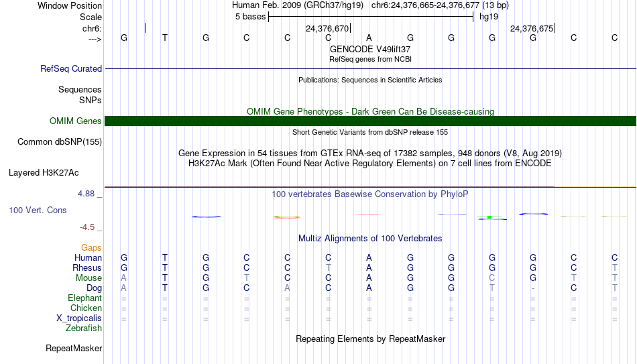Click the green PhyloP conservation marker

coord(489,217)
